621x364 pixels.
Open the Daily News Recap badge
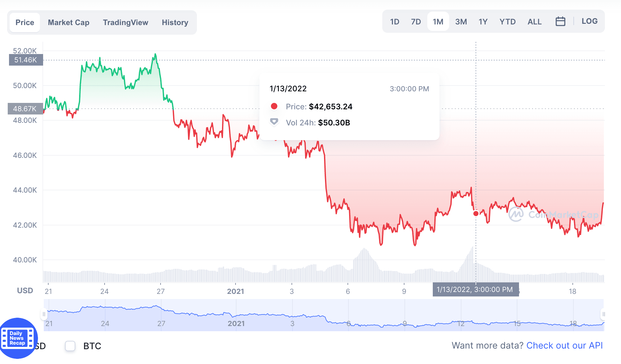[x=18, y=338]
